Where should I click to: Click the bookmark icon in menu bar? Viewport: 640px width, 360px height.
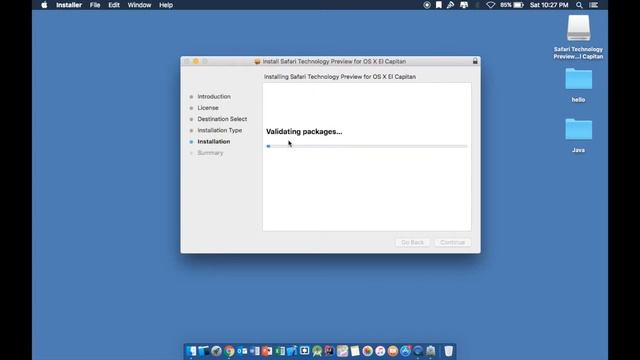(x=438, y=5)
